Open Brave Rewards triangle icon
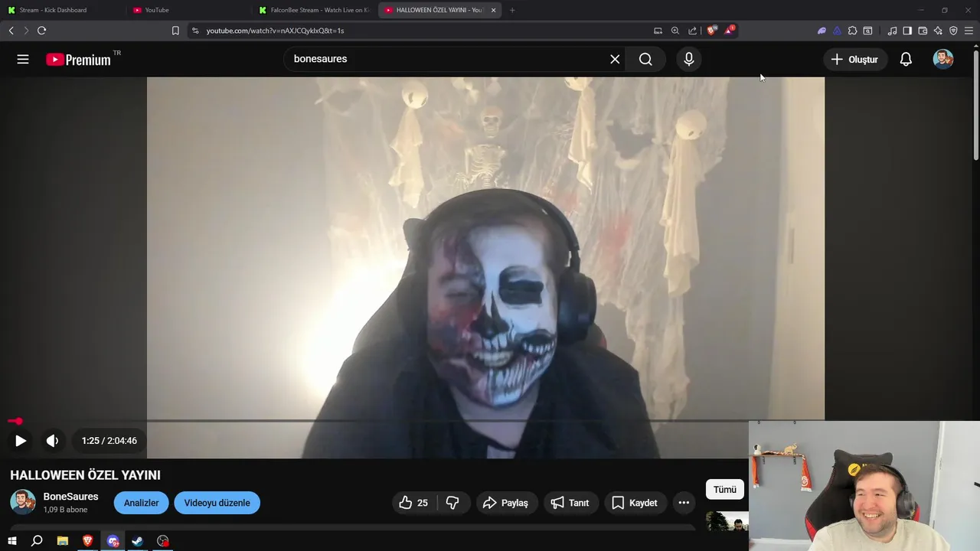Image resolution: width=980 pixels, height=551 pixels. coord(729,31)
